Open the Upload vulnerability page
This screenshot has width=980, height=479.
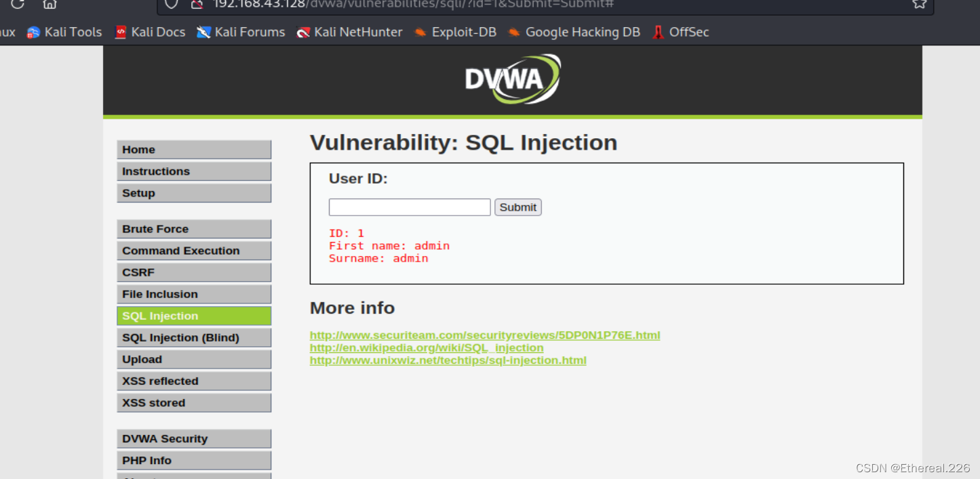[194, 359]
